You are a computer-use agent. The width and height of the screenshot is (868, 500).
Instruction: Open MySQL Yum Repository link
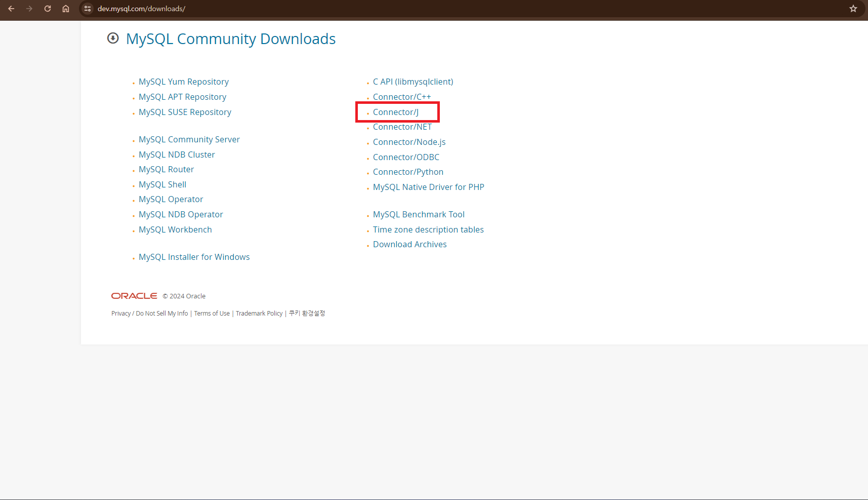tap(184, 82)
